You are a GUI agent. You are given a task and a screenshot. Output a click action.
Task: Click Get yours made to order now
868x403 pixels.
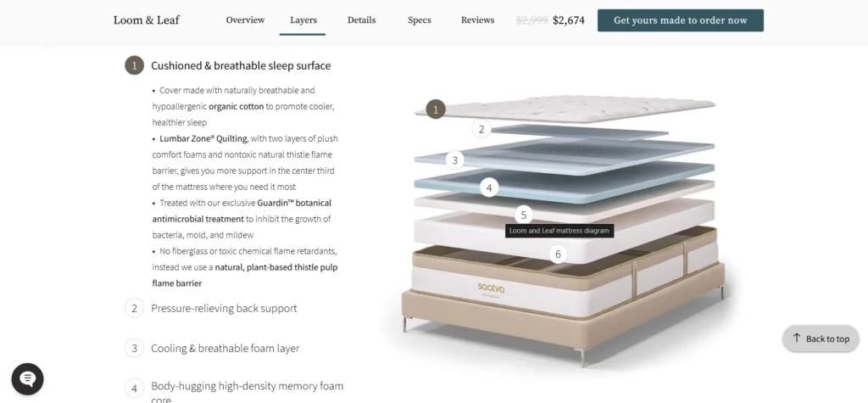click(x=681, y=20)
